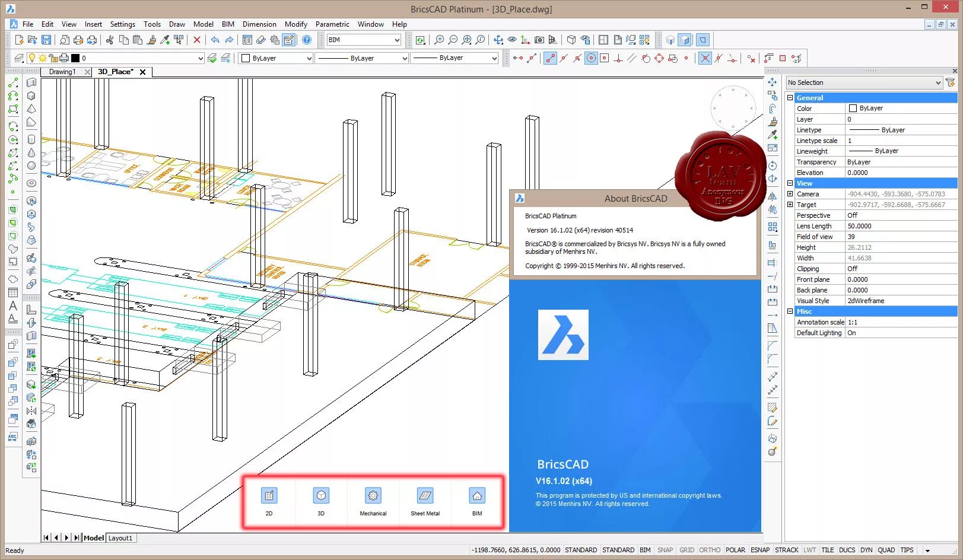
Task: Click the Zoom Out magnifier icon
Action: pyautogui.click(x=453, y=40)
